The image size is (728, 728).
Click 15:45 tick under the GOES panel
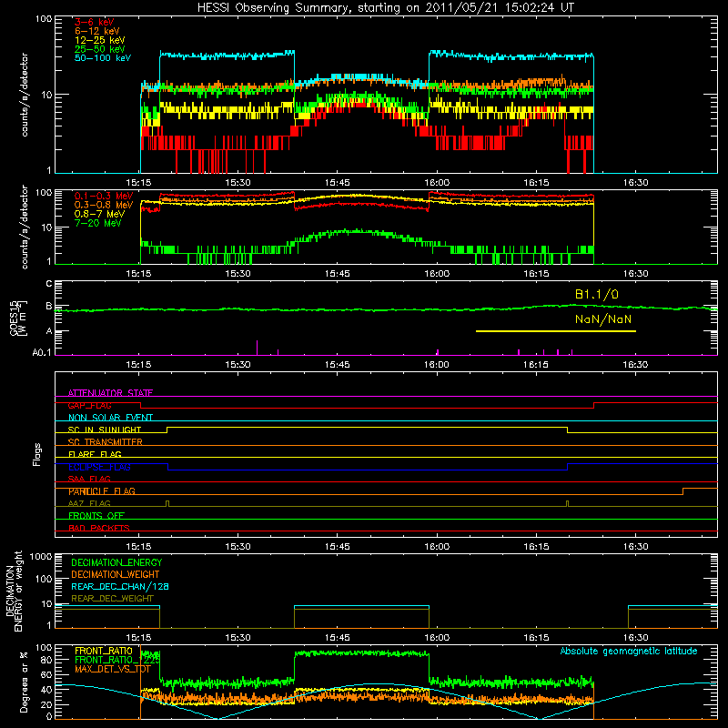(x=337, y=365)
